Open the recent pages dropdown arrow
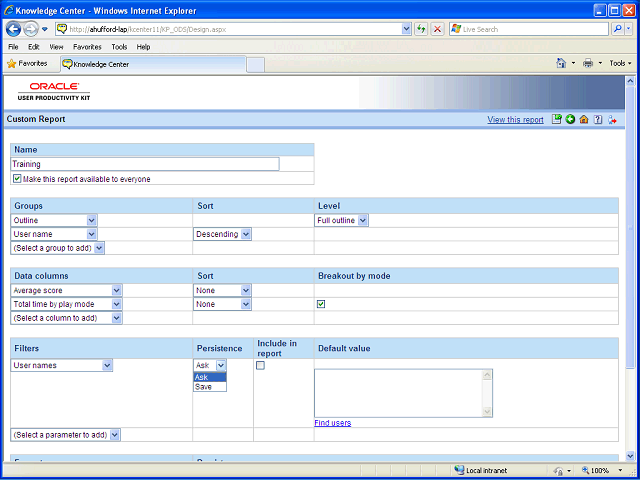This screenshot has height=480, width=640. tap(45, 29)
